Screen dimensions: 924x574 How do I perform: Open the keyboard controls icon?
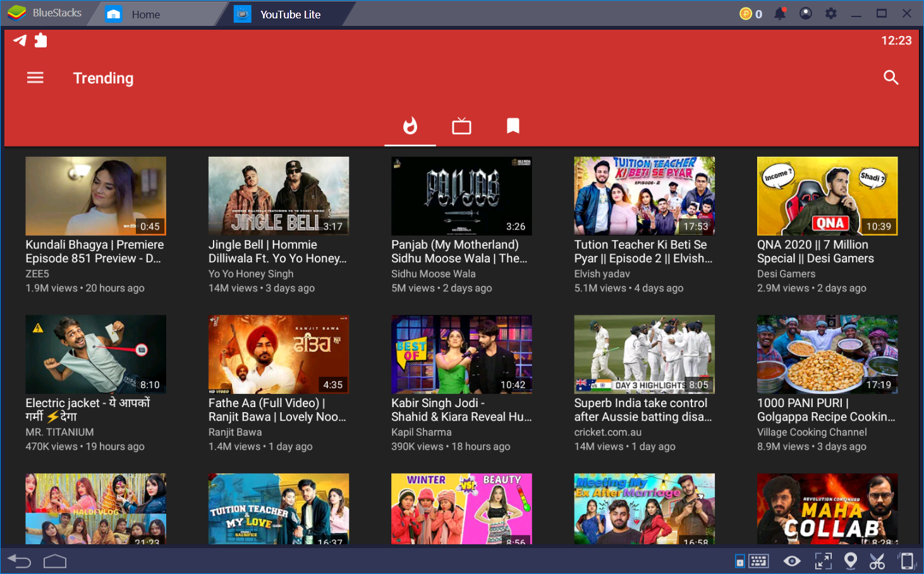tap(758, 561)
